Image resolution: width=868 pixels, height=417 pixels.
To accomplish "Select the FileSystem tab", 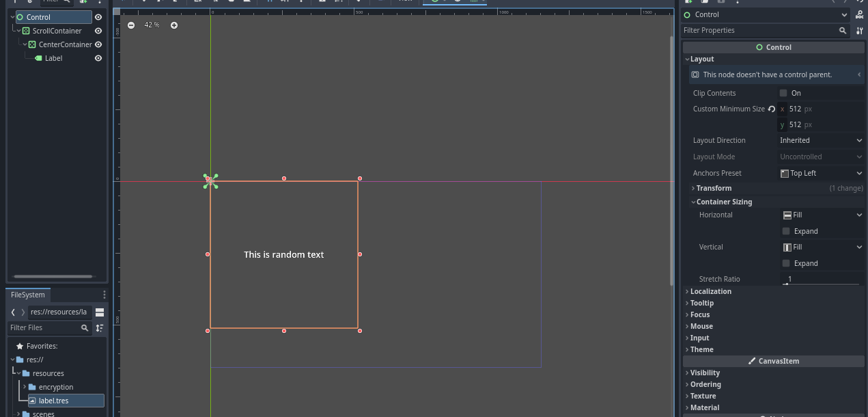I will click(x=28, y=295).
